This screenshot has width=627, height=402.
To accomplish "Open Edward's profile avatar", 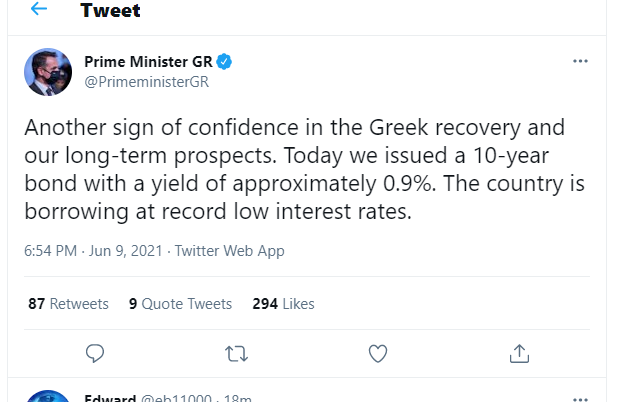I will click(48, 397).
